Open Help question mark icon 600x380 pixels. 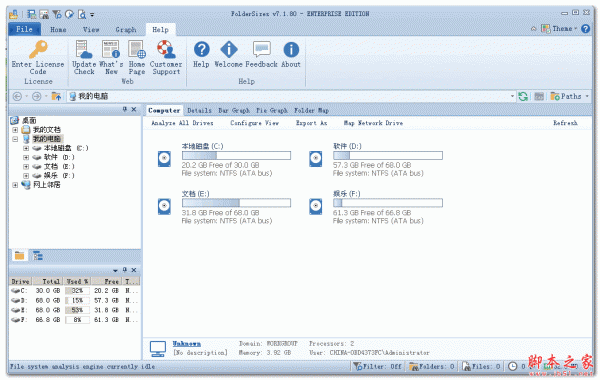[x=201, y=50]
